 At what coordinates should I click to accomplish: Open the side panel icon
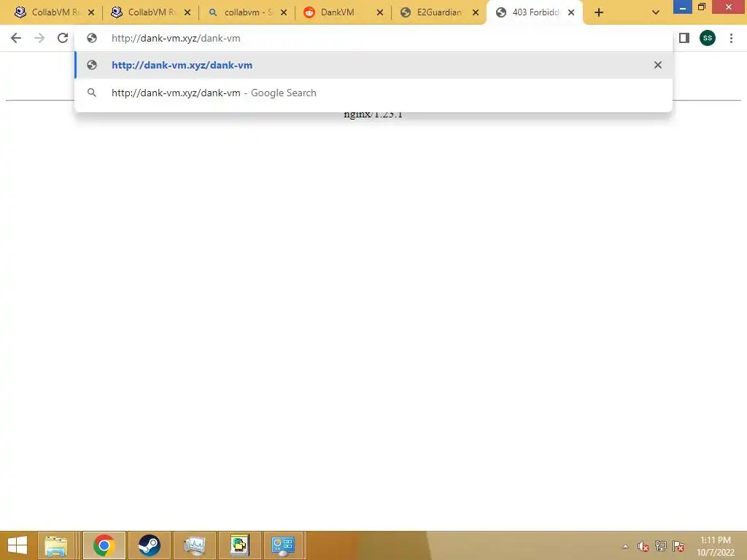pos(684,38)
